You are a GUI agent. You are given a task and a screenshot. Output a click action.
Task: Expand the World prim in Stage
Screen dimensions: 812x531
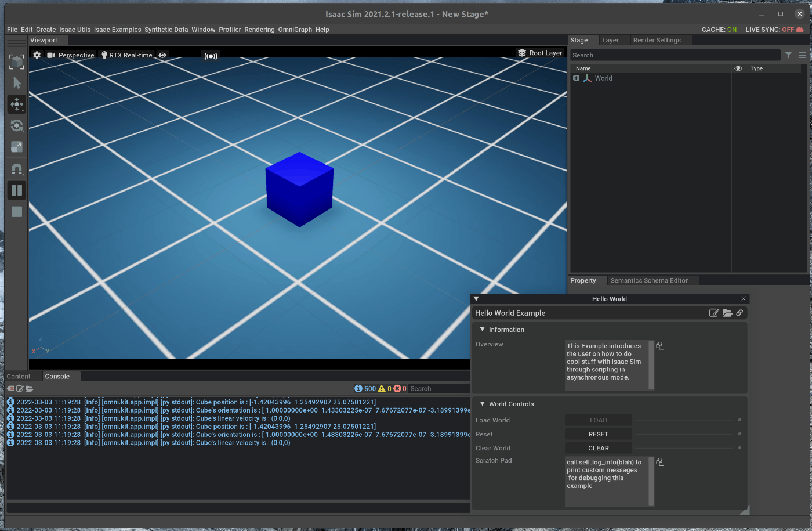click(x=576, y=78)
